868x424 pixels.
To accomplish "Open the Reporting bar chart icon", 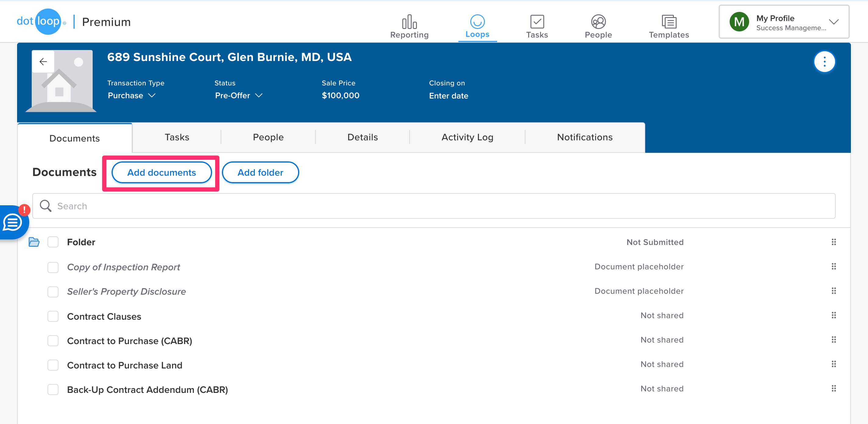I will pos(409,22).
